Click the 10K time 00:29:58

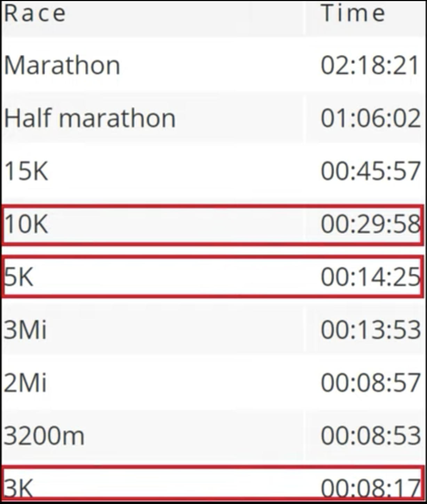[x=370, y=224]
